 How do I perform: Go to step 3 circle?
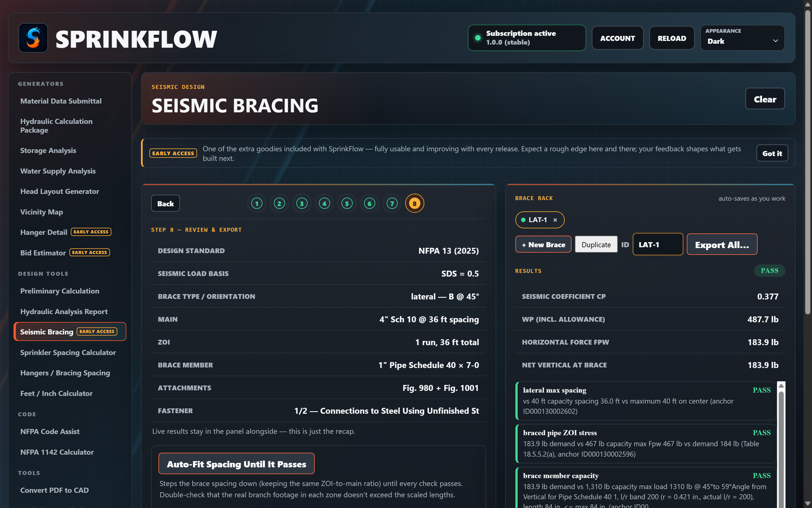(x=302, y=203)
